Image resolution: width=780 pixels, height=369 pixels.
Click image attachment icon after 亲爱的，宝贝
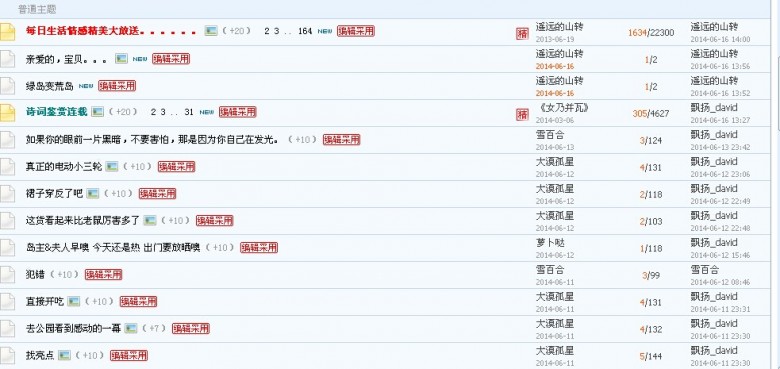[x=121, y=59]
